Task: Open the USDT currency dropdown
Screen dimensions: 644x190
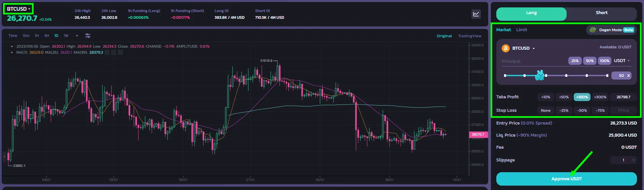Action: tap(622, 61)
